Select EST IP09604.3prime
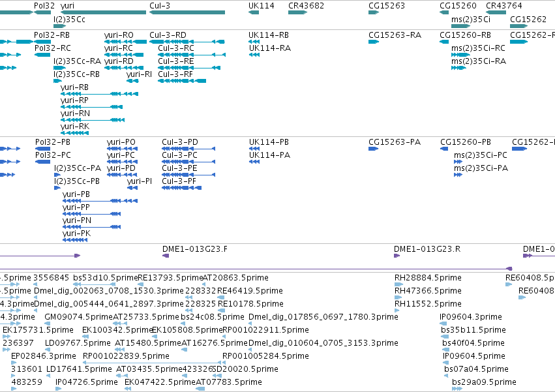Viewport: 555px width, 392px height. pos(471,317)
